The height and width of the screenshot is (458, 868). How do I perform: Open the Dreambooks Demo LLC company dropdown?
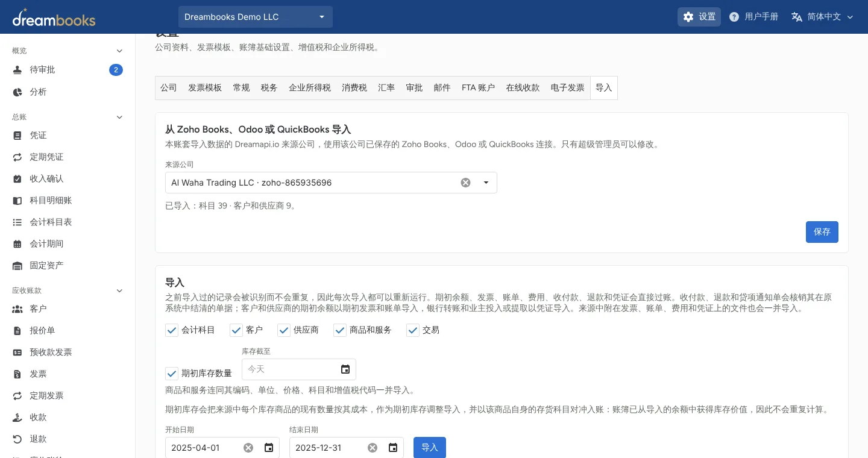click(256, 17)
